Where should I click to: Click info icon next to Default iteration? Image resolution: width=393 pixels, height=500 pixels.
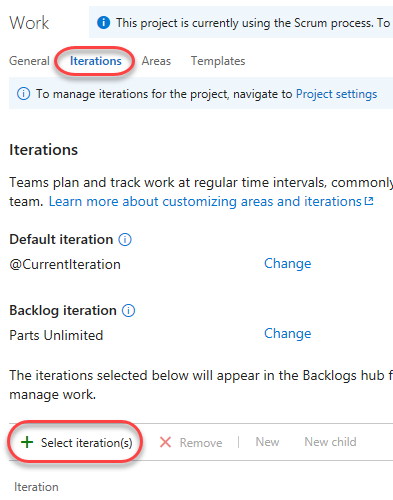coord(125,239)
